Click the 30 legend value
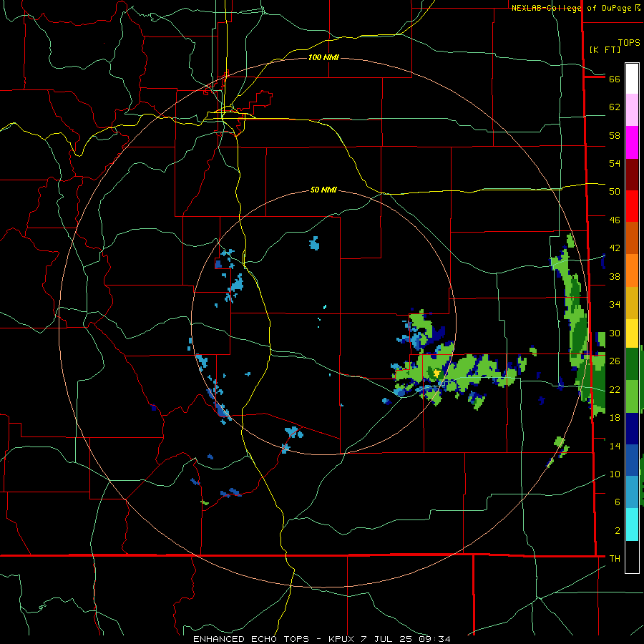The image size is (644, 644). [x=615, y=333]
